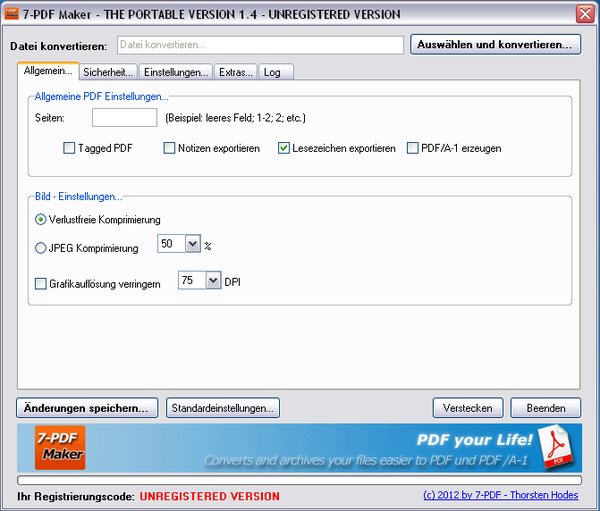Open the JPEG quality percent dropdown arrow
Image resolution: width=600 pixels, height=511 pixels.
(193, 244)
